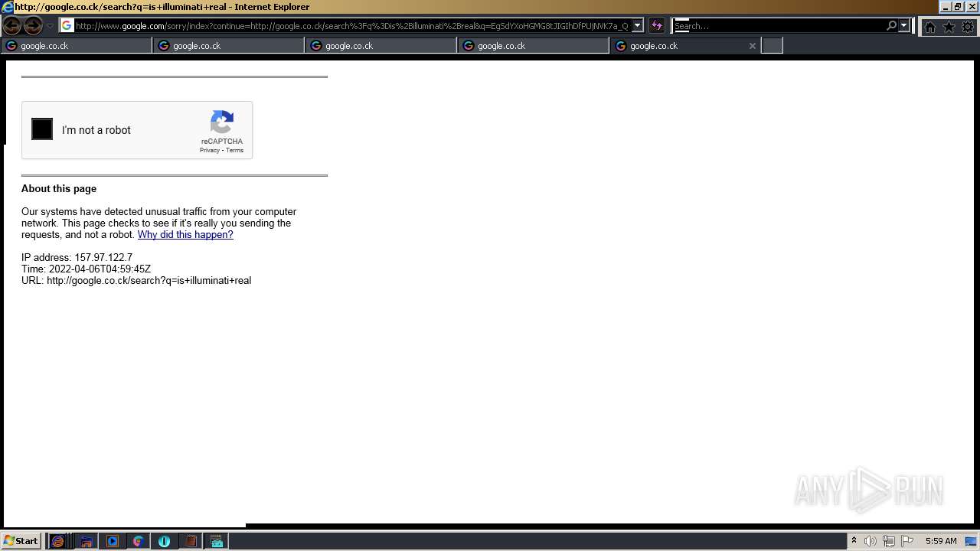Switch to the third google.co.ck tab
980x551 pixels.
(381, 46)
